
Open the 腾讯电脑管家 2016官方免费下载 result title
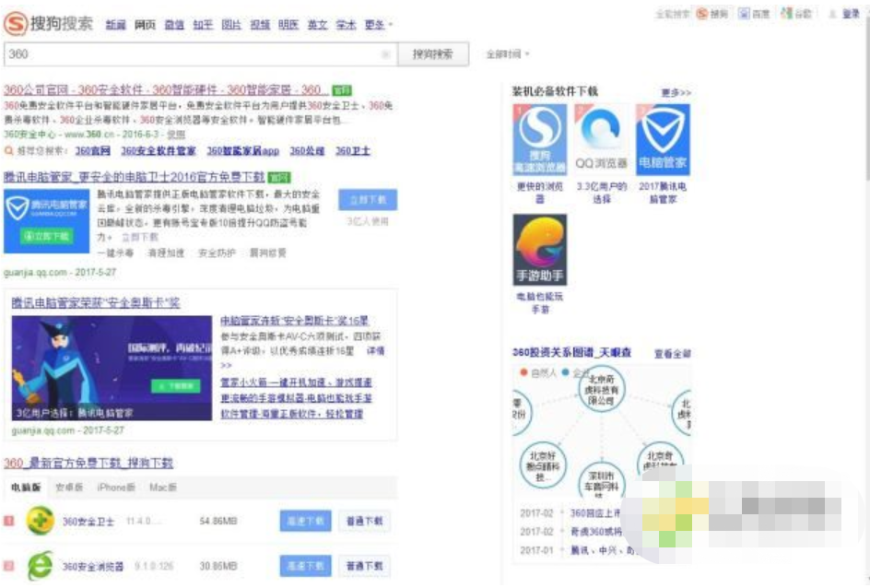(134, 178)
